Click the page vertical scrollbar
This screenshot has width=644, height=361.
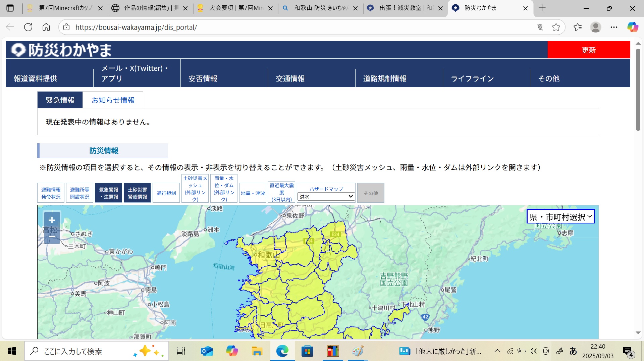point(638,90)
